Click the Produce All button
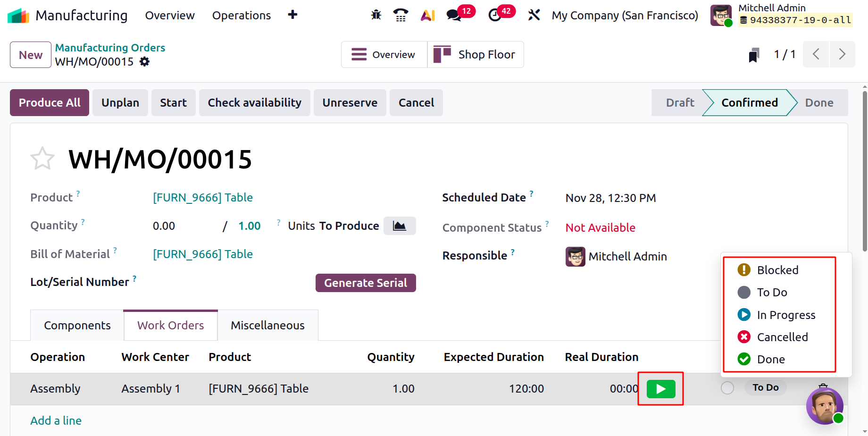Viewport: 868px width, 436px height. pyautogui.click(x=50, y=103)
